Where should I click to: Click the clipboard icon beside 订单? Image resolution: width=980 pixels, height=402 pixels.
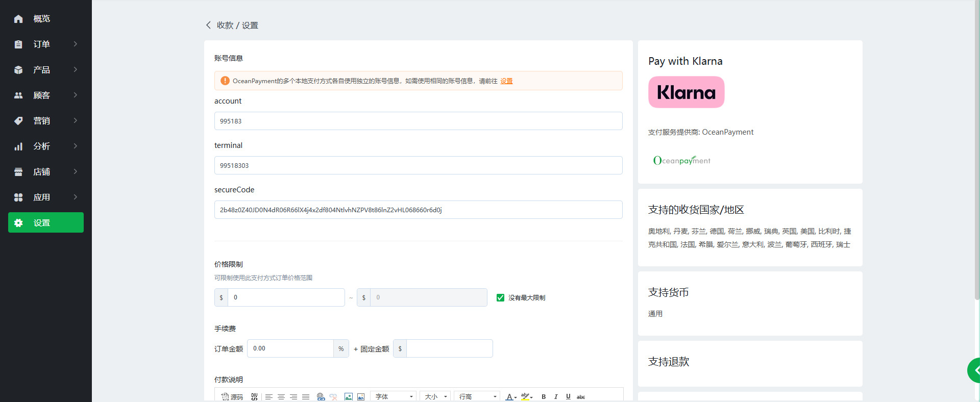(18, 44)
